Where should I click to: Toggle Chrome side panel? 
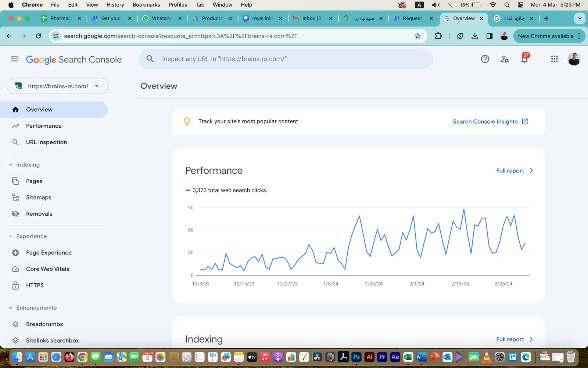489,36
